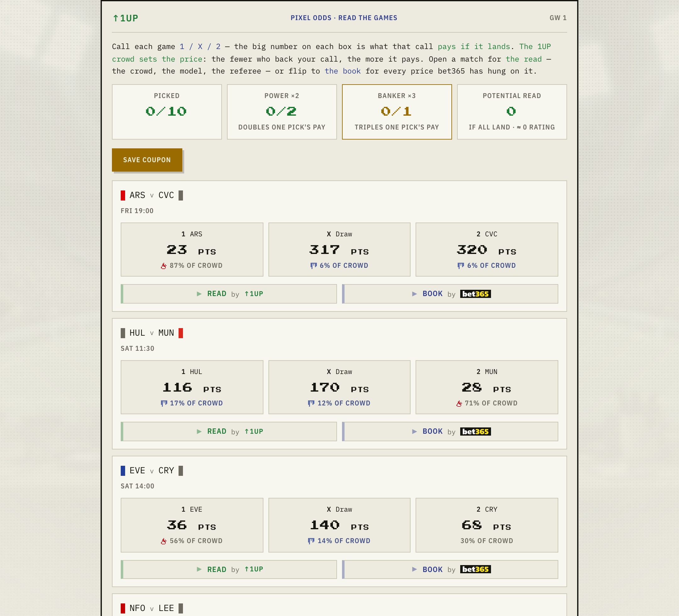Pick HUL home win for 116 pts

[192, 387]
